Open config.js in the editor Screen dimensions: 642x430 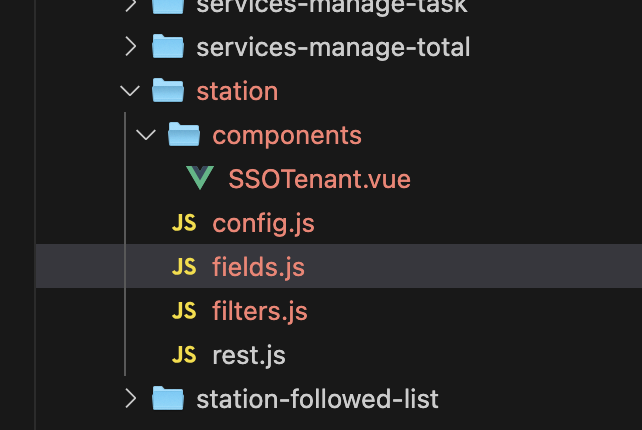[x=263, y=223]
